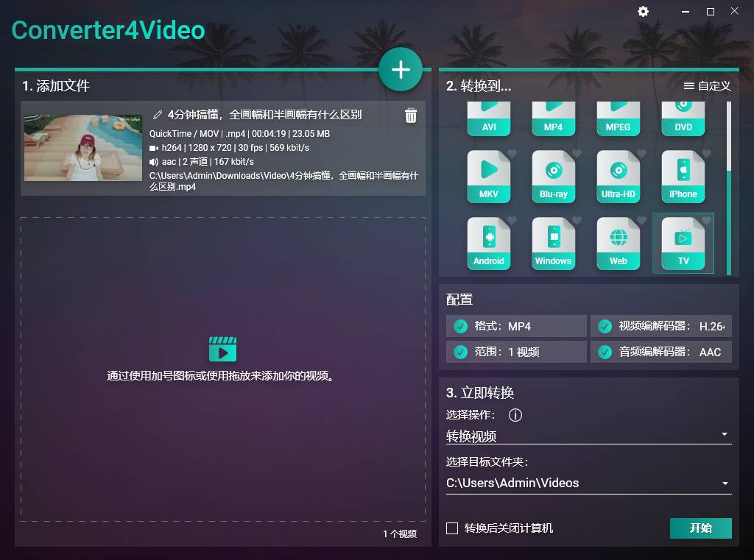Image resolution: width=754 pixels, height=560 pixels.
Task: Pick the Ultra-HD format preset
Action: point(619,175)
